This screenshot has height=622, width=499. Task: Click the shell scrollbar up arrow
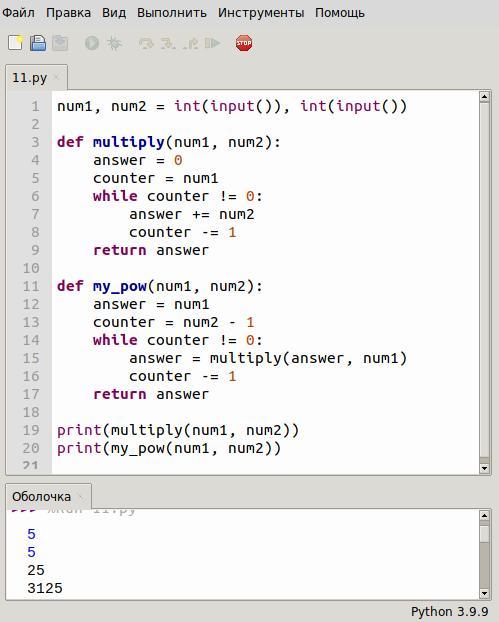click(x=484, y=515)
